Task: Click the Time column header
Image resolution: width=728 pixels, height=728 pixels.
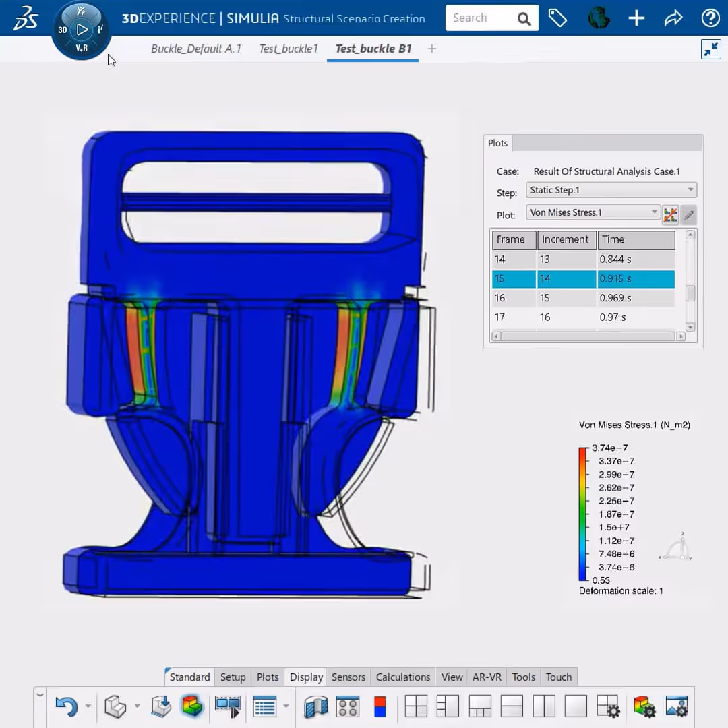Action: point(636,239)
